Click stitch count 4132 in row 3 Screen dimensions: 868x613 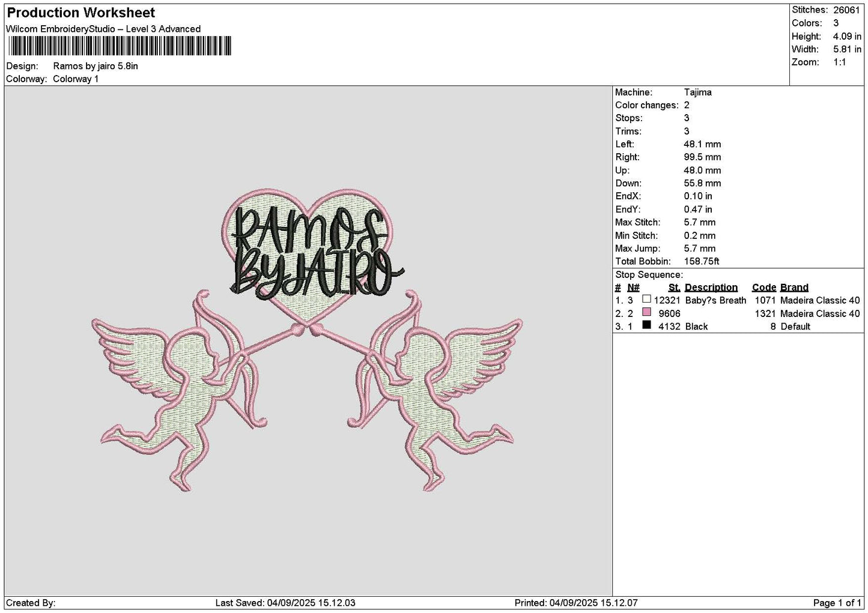point(669,327)
